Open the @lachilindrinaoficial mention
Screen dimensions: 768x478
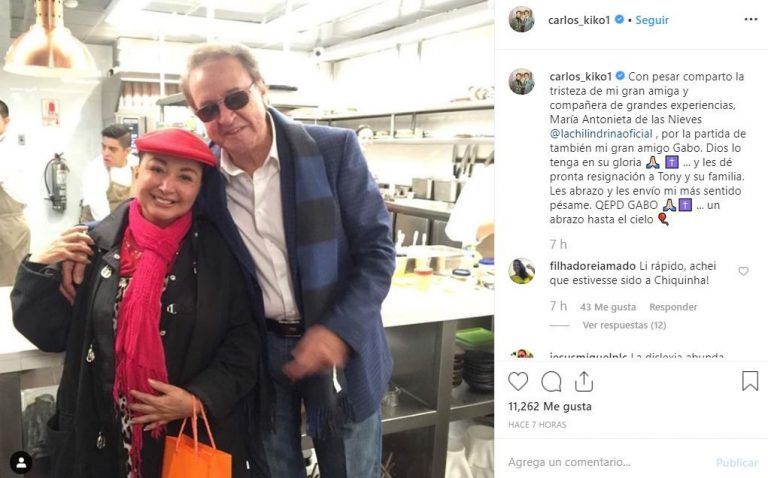click(601, 134)
